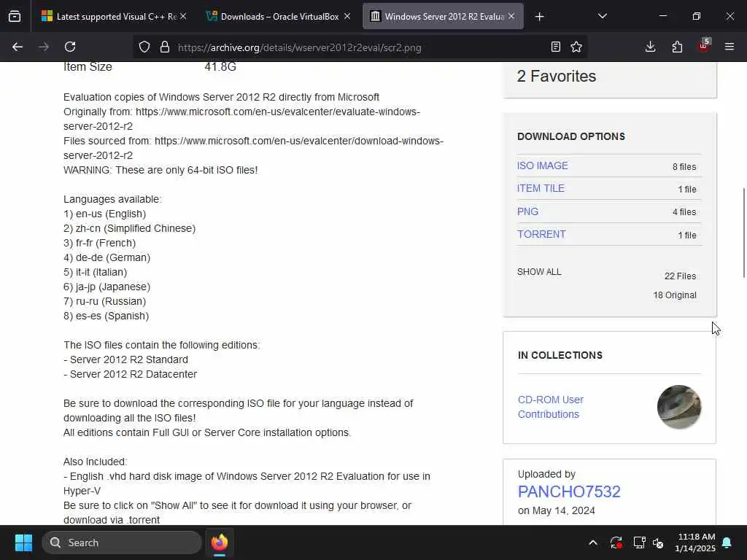Viewport: 747px width, 560px height.
Task: Expand the list all tabs dropdown
Action: coord(602,17)
